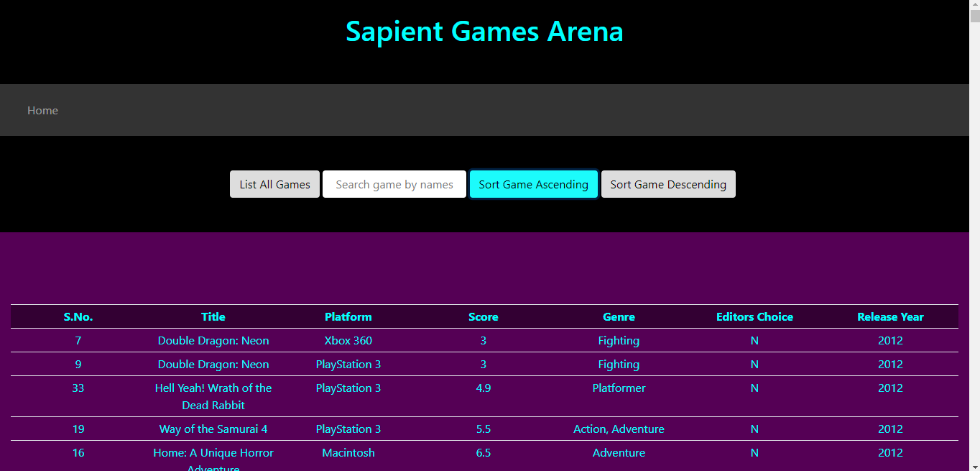Screen dimensions: 980x471
Task: Click the scrollbar up arrow
Action: [974, 5]
